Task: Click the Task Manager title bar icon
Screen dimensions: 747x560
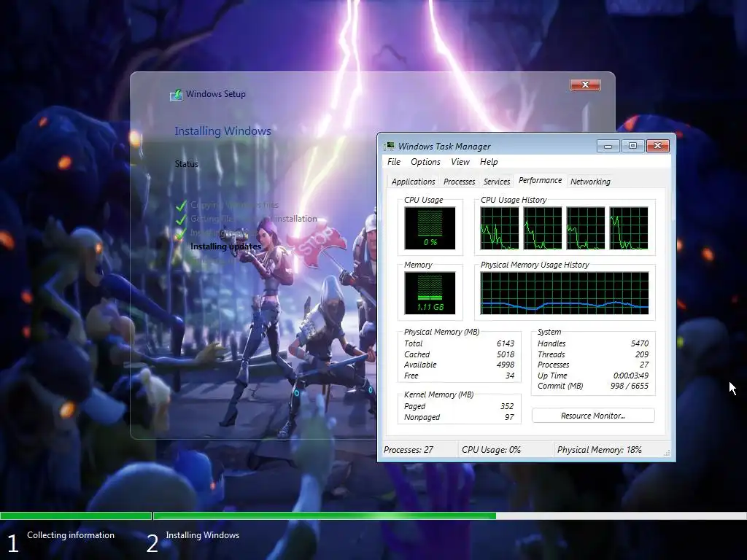Action: coord(390,146)
